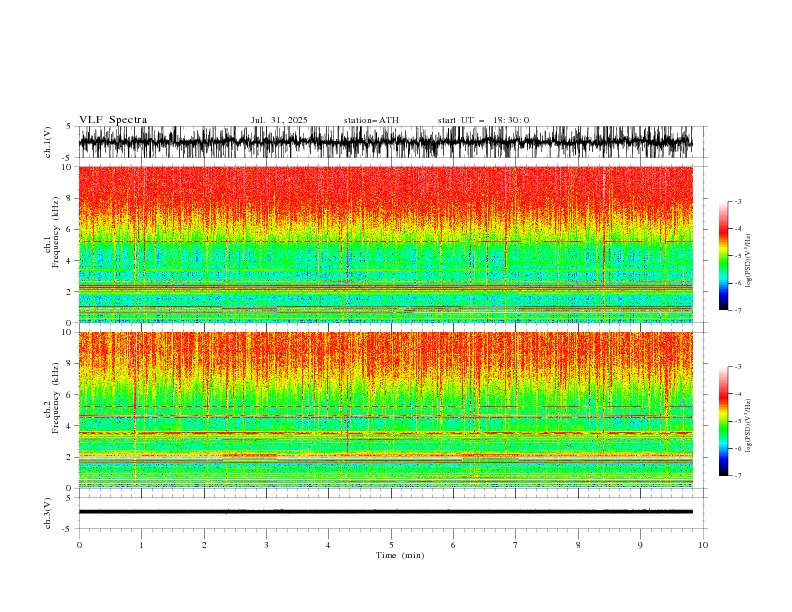
Task: Click the ch.1 spectrogram "6" kHz tick label
Action: click(x=70, y=230)
